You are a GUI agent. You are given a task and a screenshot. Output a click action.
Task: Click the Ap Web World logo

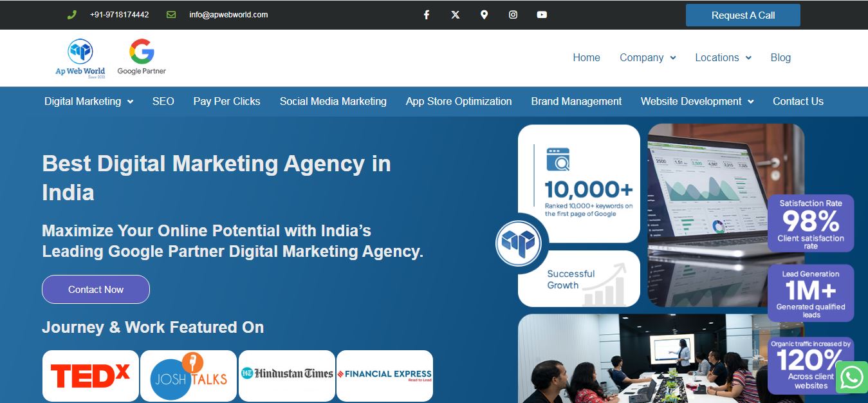point(80,58)
